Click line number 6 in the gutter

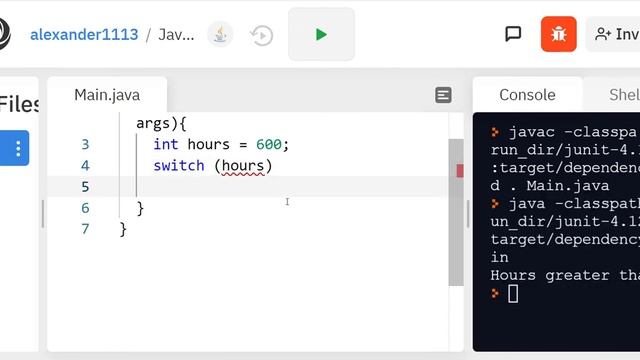85,208
